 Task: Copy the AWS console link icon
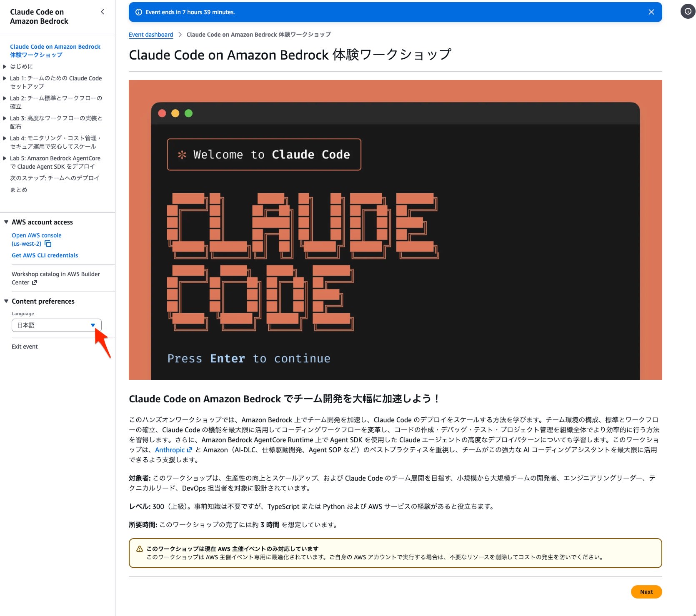[48, 244]
